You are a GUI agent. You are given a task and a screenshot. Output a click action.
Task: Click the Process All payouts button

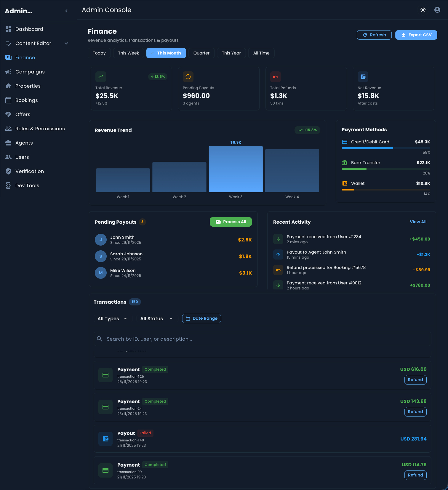pyautogui.click(x=231, y=222)
